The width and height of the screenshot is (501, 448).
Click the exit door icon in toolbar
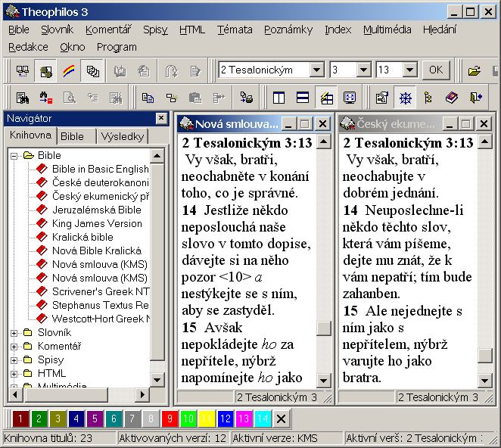475,98
